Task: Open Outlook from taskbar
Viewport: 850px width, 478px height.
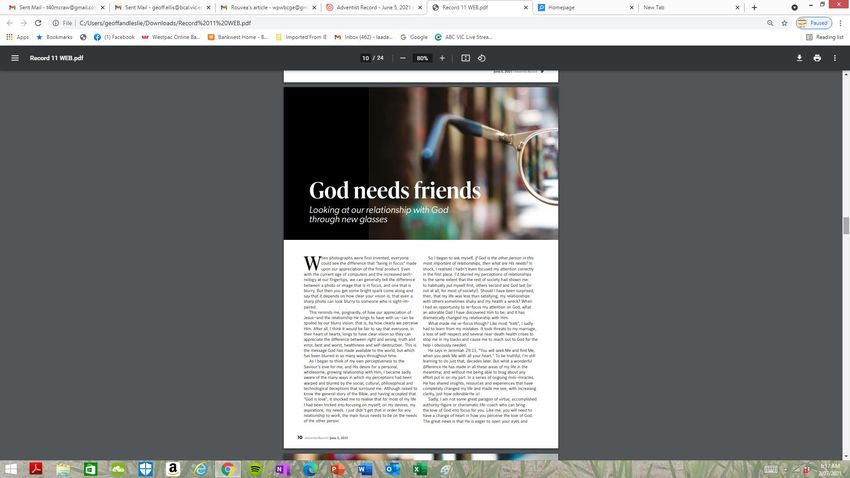Action: pyautogui.click(x=392, y=469)
